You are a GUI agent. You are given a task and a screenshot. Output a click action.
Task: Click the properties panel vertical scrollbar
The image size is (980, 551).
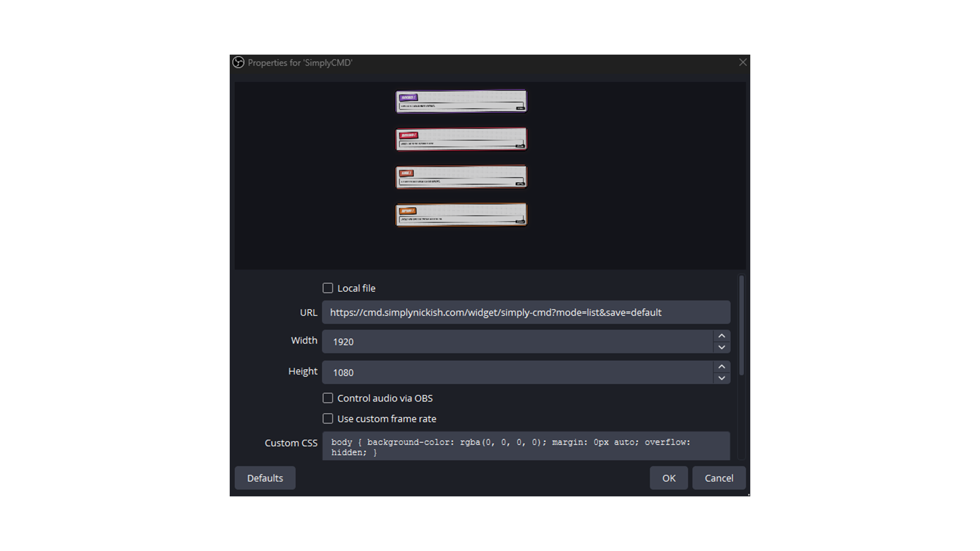click(741, 325)
